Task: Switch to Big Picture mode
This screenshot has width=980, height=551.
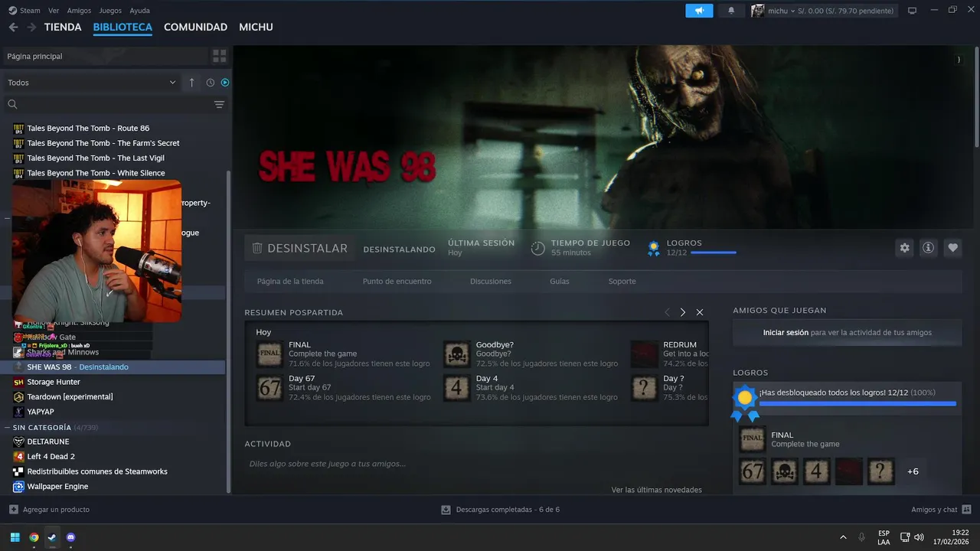Action: [x=912, y=11]
